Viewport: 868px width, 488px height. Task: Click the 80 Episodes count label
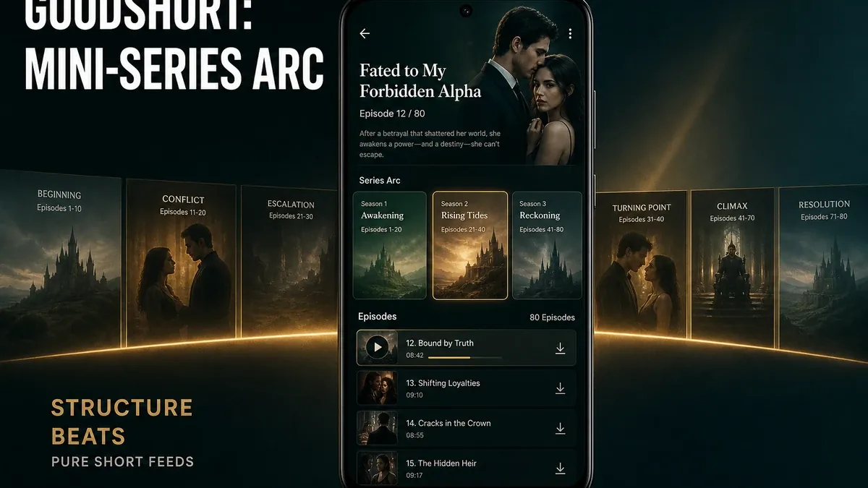point(553,317)
